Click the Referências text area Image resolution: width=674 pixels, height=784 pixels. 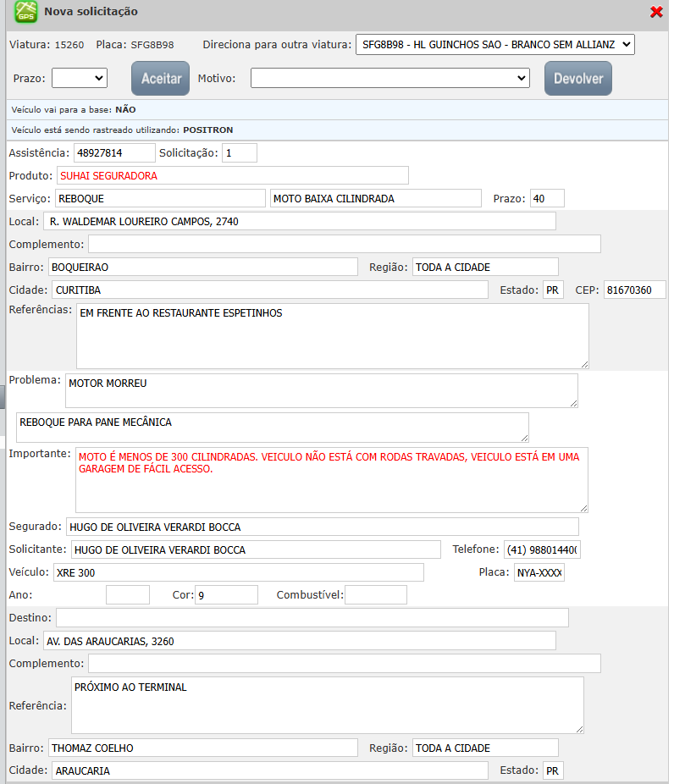click(x=332, y=336)
